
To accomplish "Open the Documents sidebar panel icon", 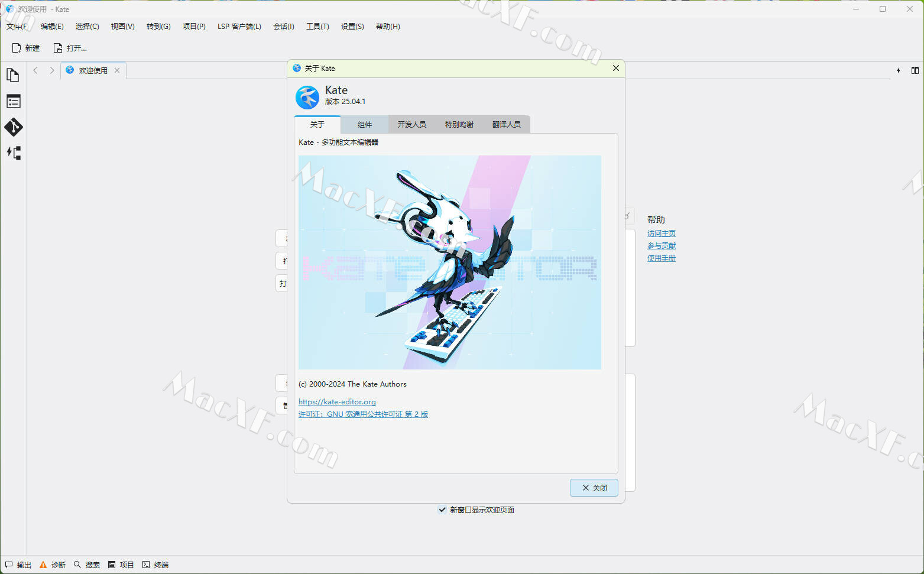I will pos(13,75).
